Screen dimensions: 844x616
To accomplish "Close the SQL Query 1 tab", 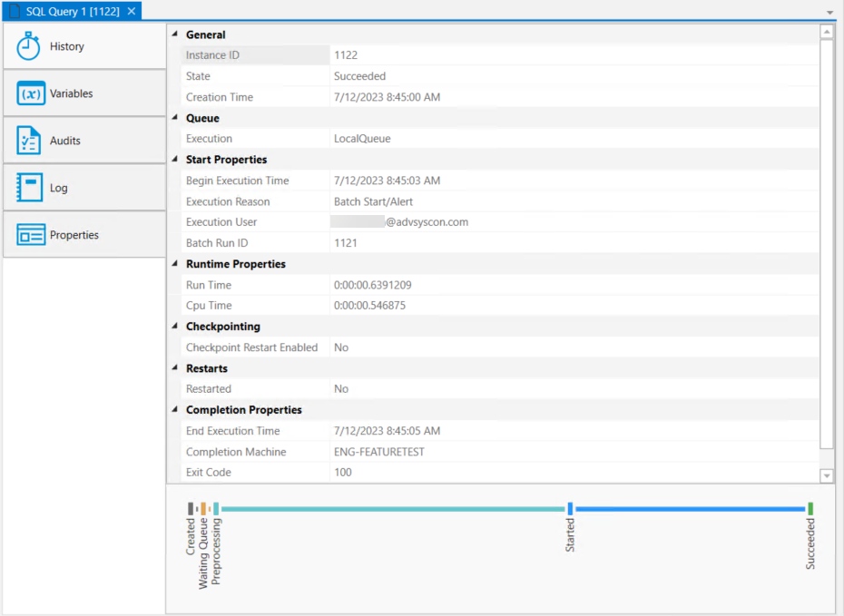I will [131, 11].
